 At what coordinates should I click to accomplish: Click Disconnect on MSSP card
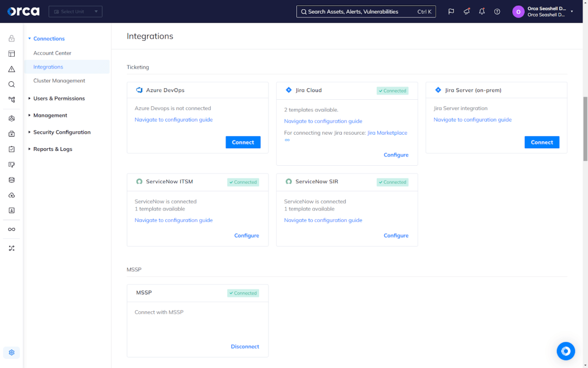[x=245, y=347]
